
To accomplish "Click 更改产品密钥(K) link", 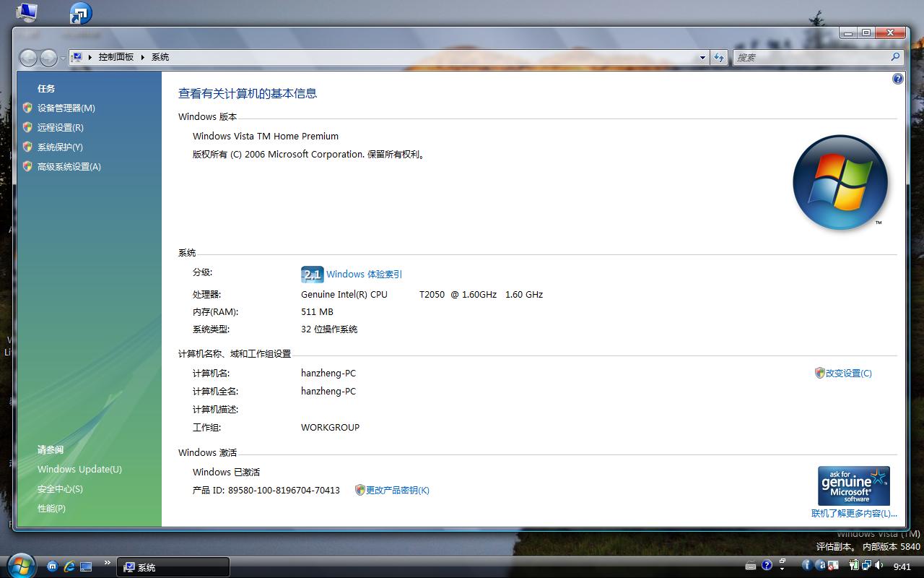I will pyautogui.click(x=397, y=491).
